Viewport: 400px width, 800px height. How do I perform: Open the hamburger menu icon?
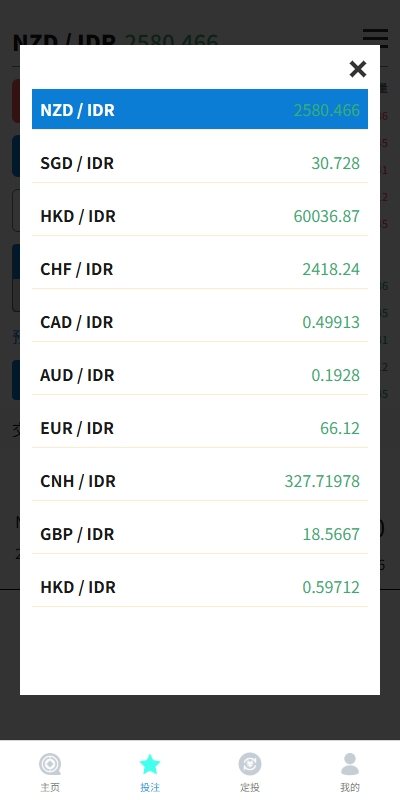click(x=376, y=38)
